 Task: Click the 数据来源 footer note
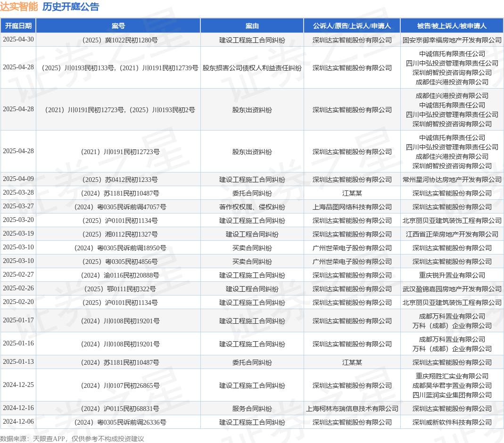tap(72, 438)
